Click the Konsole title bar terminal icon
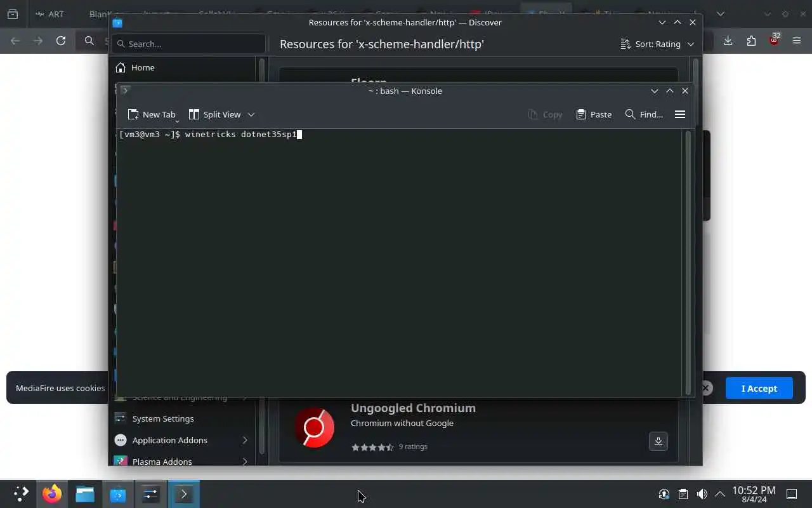The image size is (812, 508). click(x=126, y=90)
